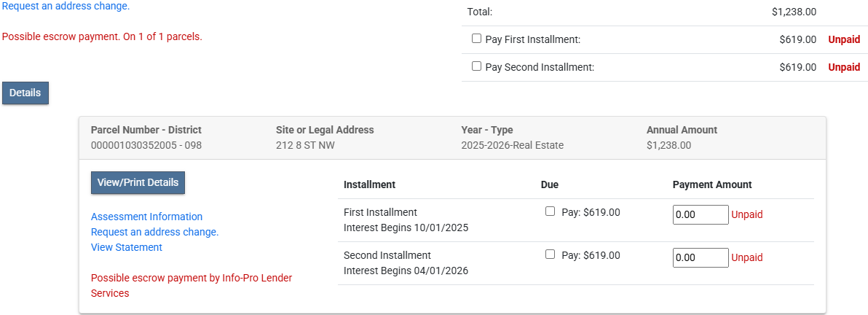This screenshot has width=868, height=315.
Task: Click top-page Request an address change link
Action: [x=66, y=6]
